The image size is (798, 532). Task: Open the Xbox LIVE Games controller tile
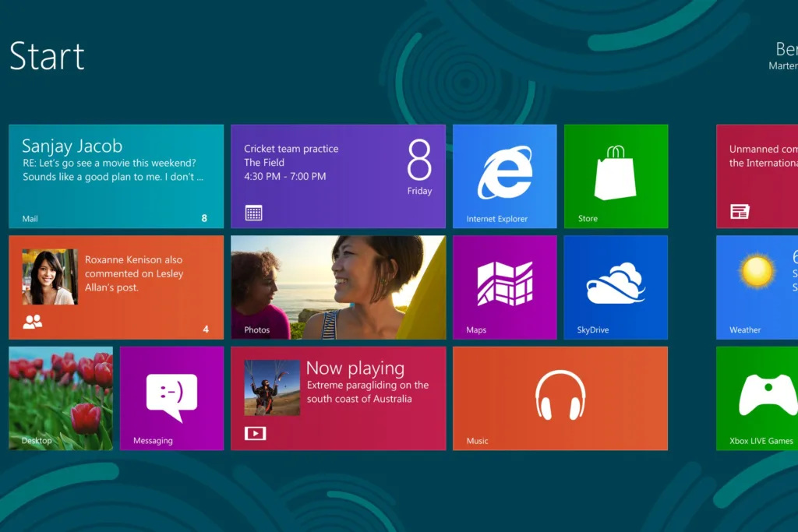click(x=757, y=398)
